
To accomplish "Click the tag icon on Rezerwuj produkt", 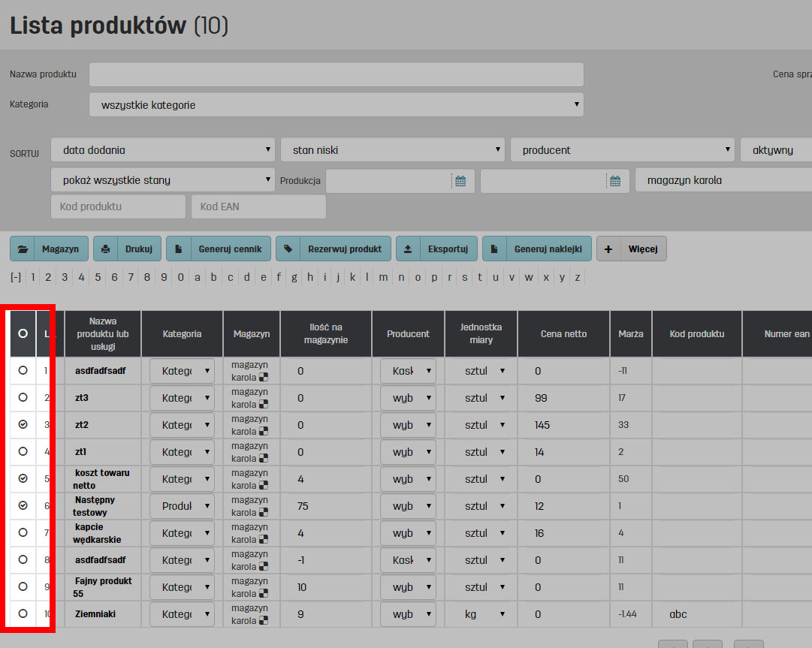I will (x=288, y=249).
